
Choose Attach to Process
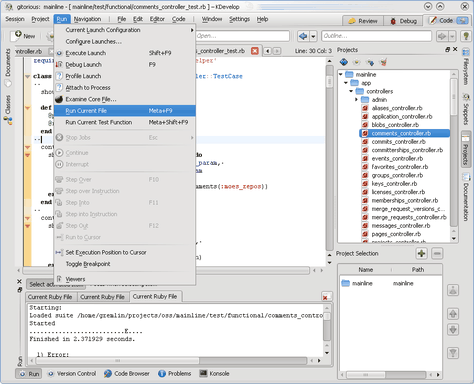tap(125, 88)
